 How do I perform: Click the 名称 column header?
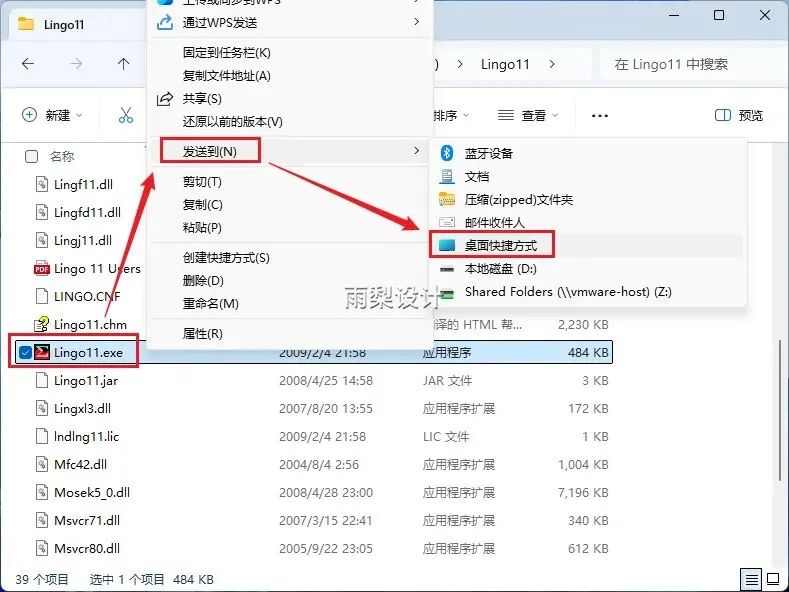click(x=62, y=157)
